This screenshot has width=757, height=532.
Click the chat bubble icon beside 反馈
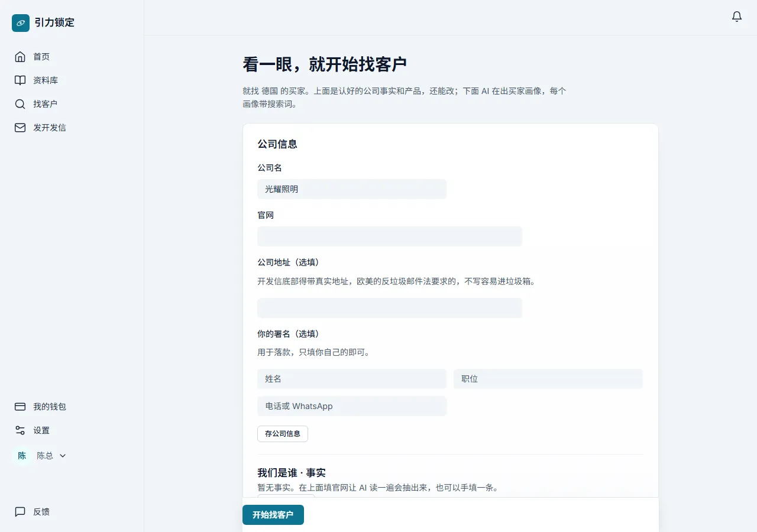tap(20, 512)
